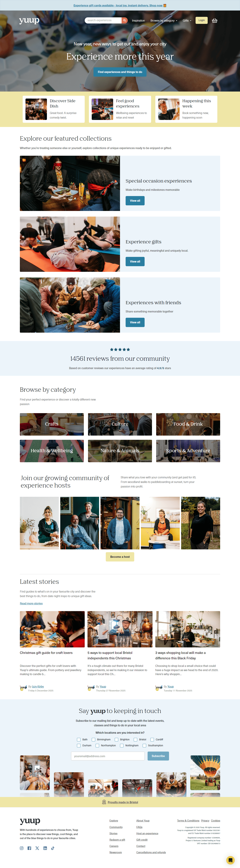Click the newsletter email address field
240x868 pixels.
108,756
